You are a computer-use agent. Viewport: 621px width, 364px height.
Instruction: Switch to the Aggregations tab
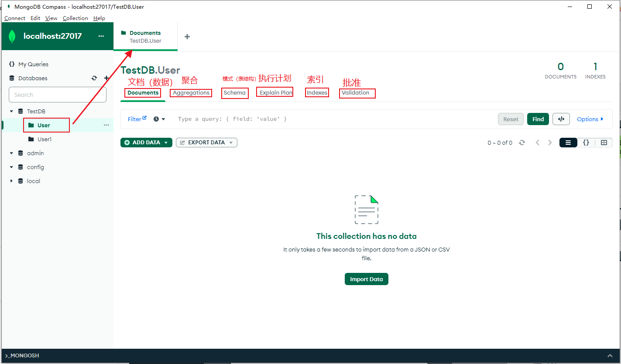[191, 93]
